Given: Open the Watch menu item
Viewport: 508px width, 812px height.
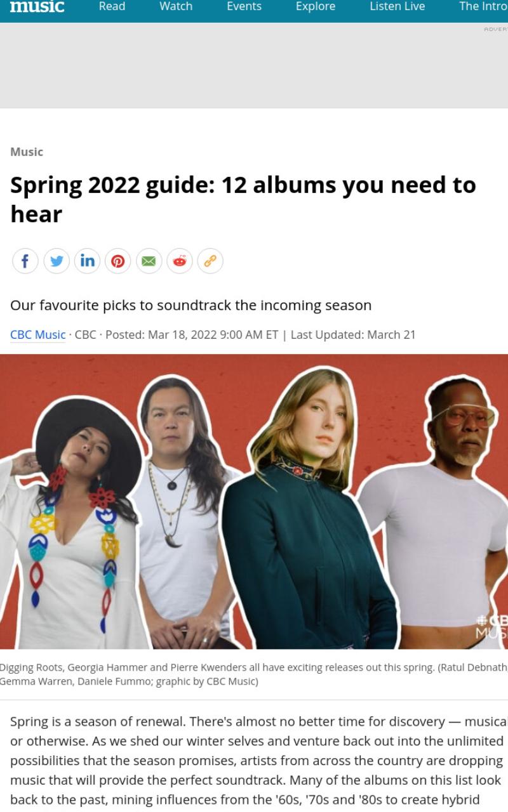Looking at the screenshot, I should 176,6.
